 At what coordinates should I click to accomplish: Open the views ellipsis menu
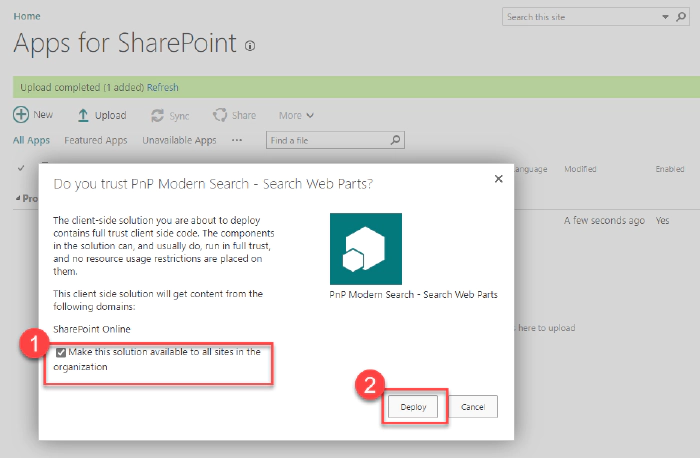click(x=237, y=140)
